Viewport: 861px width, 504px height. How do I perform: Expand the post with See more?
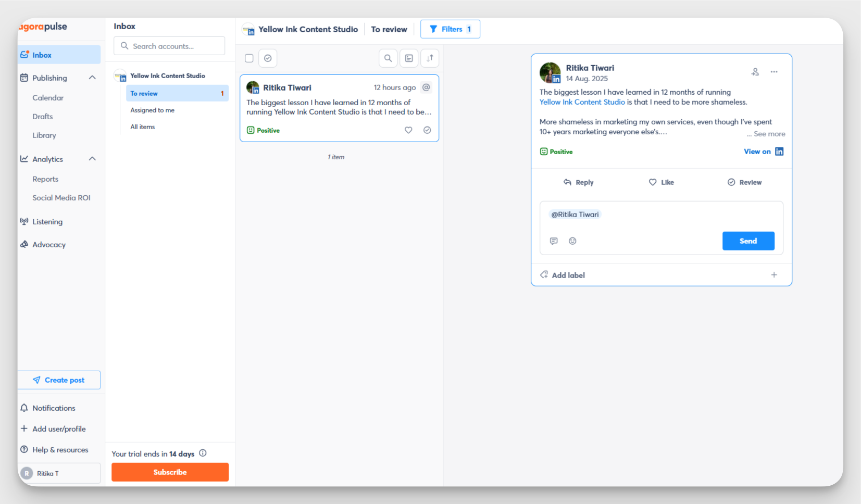point(769,134)
